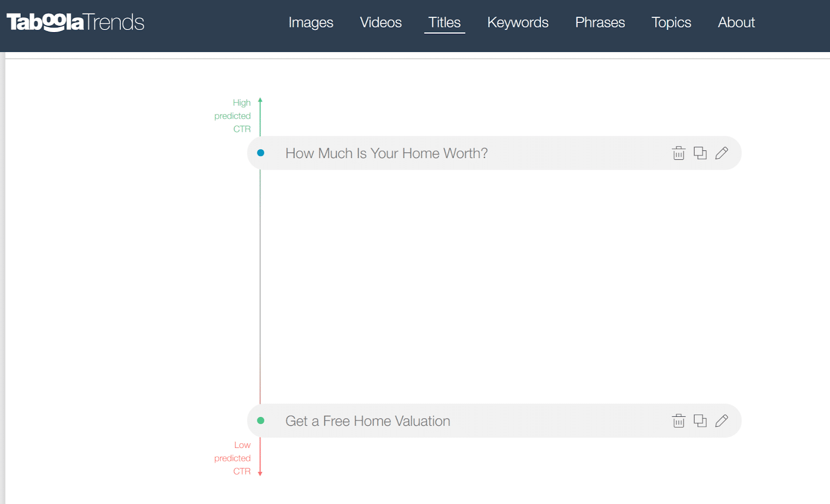
Task: Select the green marker for Home Valuation title
Action: pos(261,421)
